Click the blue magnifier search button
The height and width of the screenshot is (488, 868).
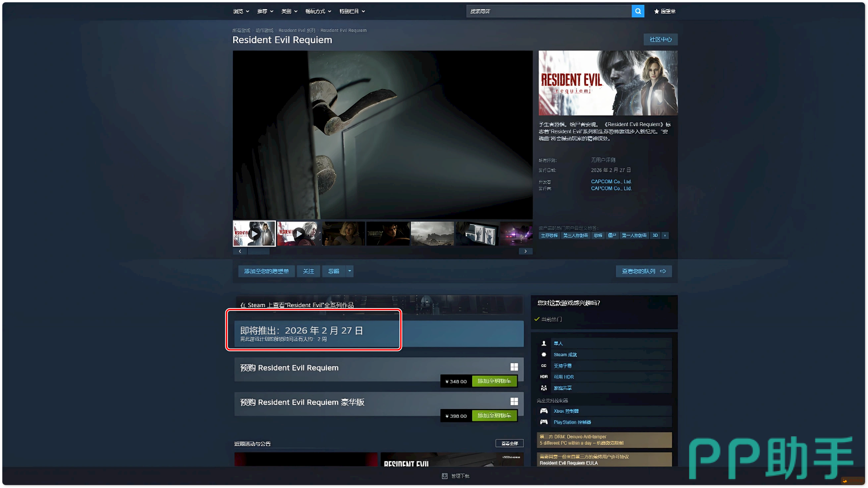click(637, 11)
